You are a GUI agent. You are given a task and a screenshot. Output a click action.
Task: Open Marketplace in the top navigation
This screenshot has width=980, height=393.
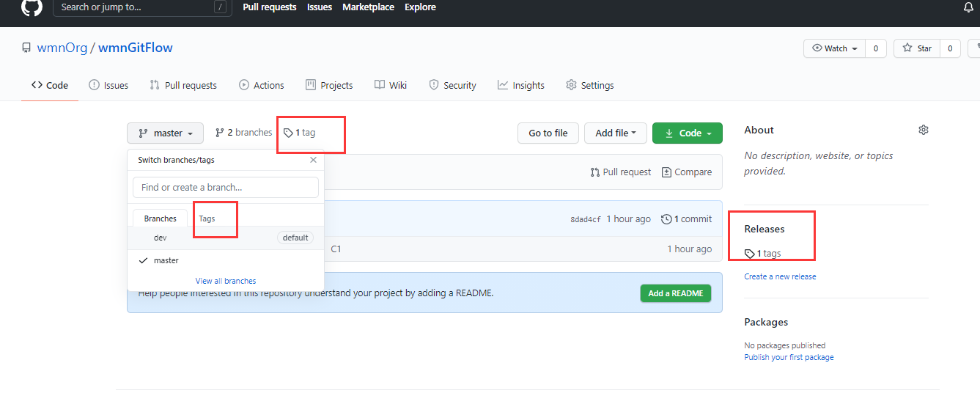pyautogui.click(x=368, y=7)
